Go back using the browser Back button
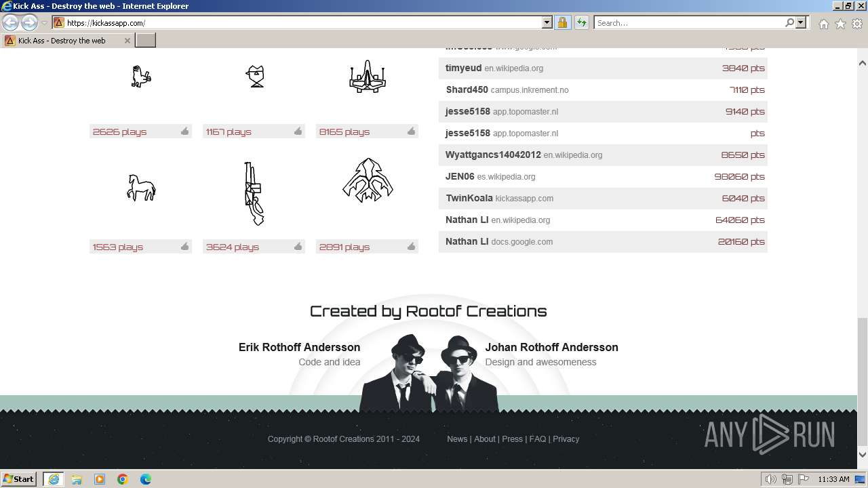This screenshot has height=488, width=868. coord(11,22)
